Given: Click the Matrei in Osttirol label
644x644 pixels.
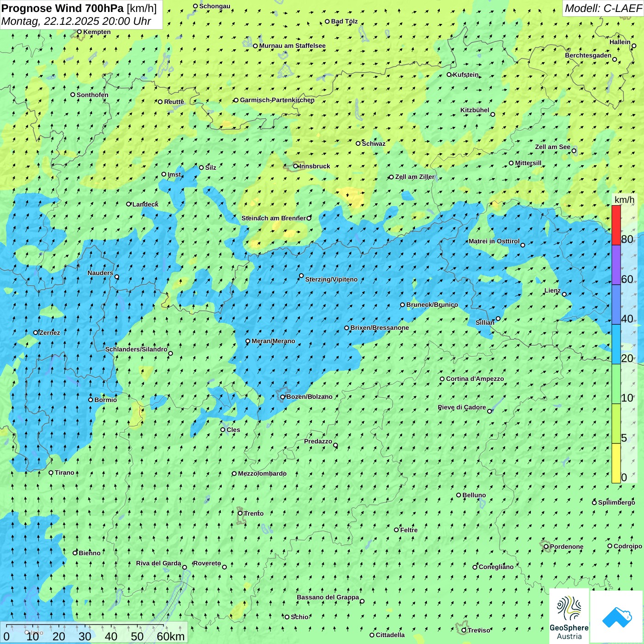Looking at the screenshot, I should click(x=494, y=241).
